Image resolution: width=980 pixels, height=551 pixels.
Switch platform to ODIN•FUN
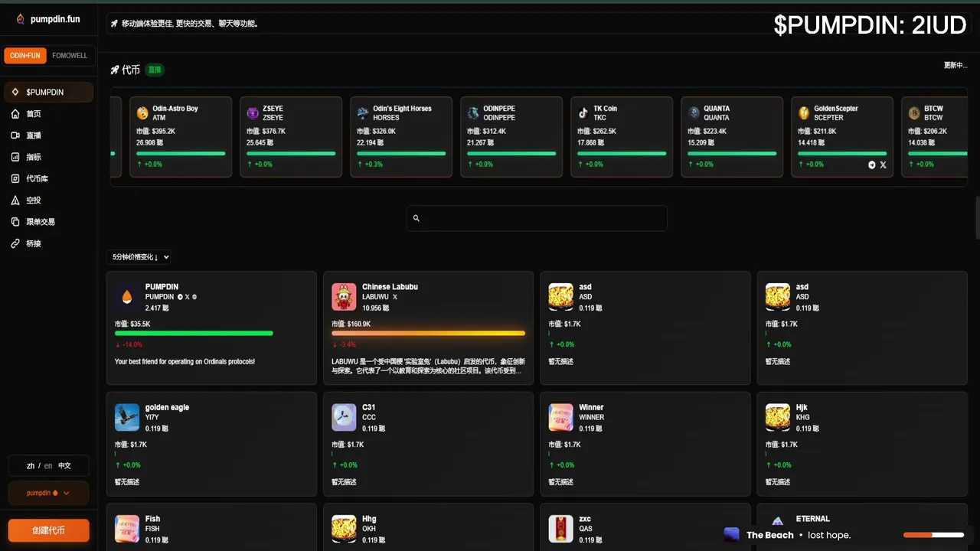point(25,56)
